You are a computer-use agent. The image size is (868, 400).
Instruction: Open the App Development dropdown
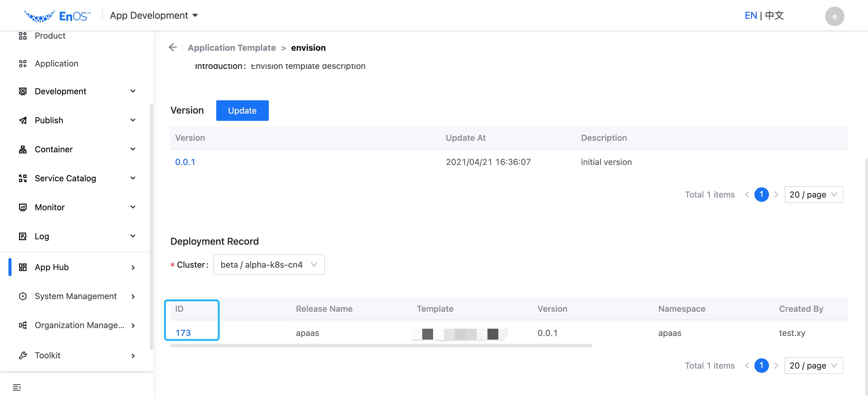pyautogui.click(x=154, y=15)
